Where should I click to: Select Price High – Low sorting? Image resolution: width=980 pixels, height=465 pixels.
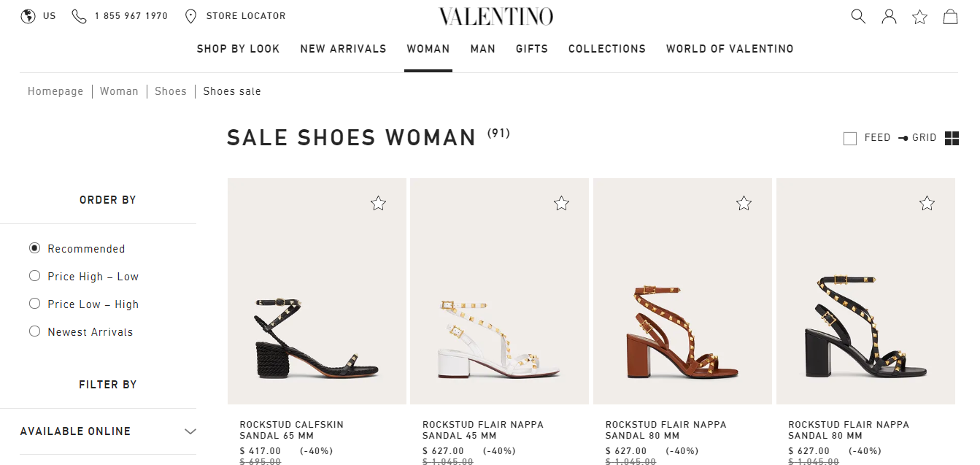pos(34,276)
